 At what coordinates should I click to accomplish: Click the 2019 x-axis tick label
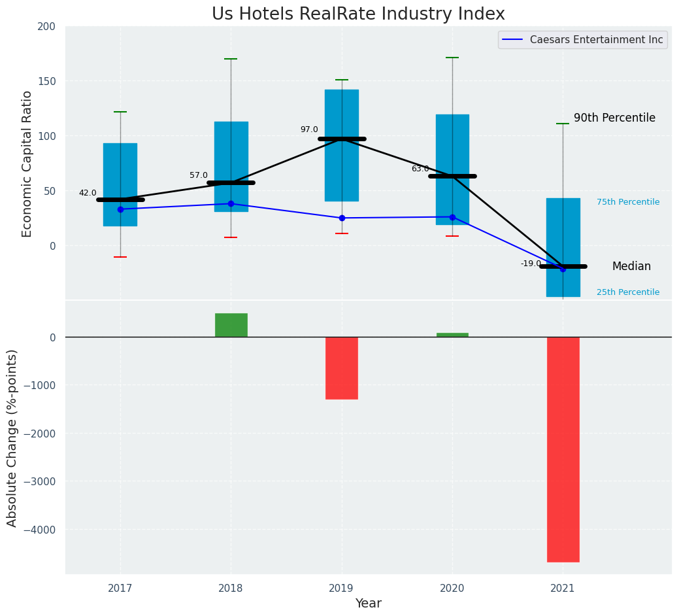pyautogui.click(x=342, y=589)
